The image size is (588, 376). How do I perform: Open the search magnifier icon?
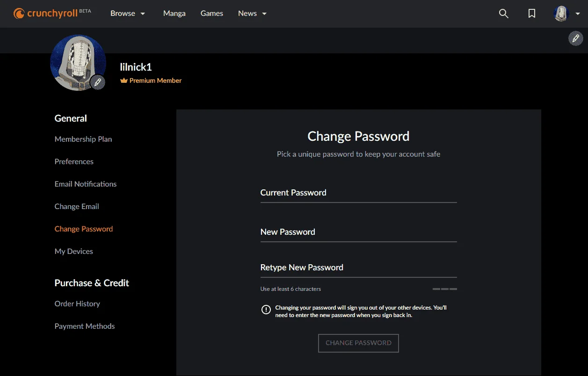coord(504,14)
